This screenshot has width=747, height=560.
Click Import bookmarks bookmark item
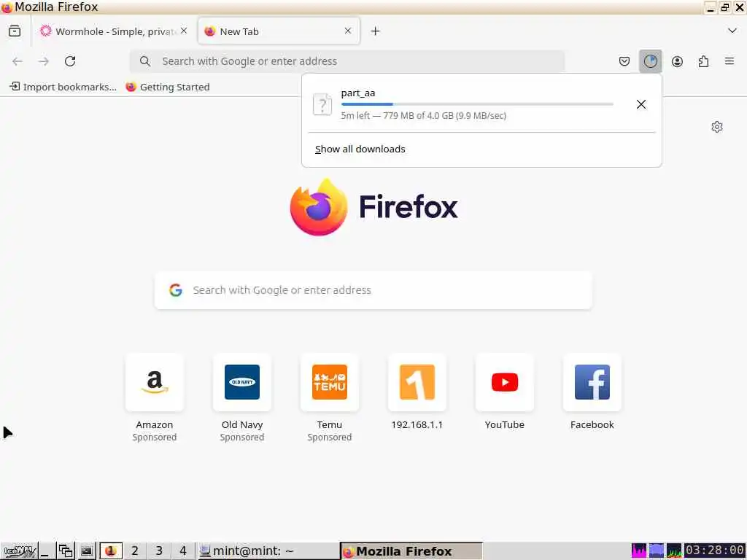point(63,87)
